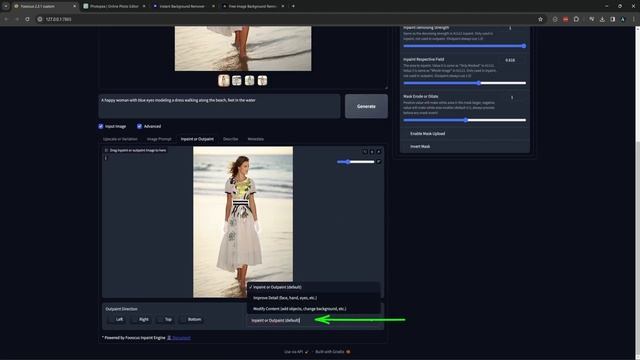Viewport: 640px width, 360px height.
Task: Choose Inpaint or Outpaint (default) option
Action: click(x=313, y=287)
